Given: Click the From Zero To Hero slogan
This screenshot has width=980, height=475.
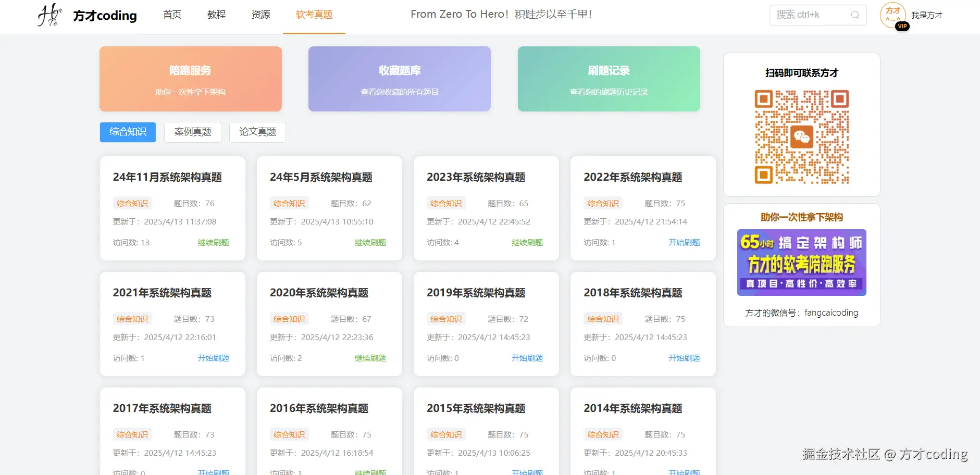Looking at the screenshot, I should pos(501,15).
